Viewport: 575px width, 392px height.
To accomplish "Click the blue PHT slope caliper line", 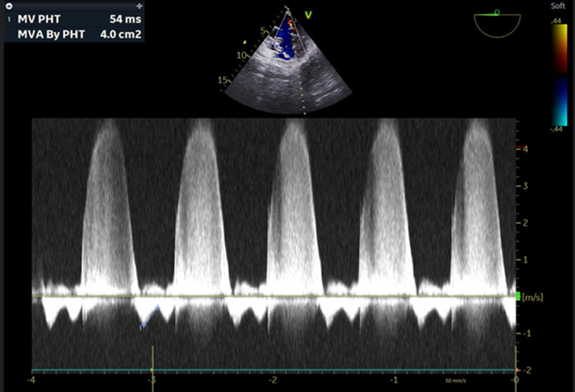I will tap(149, 316).
